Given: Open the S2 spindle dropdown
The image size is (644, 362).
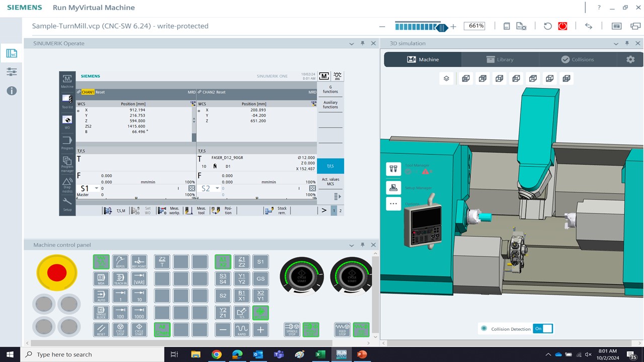Looking at the screenshot, I should pos(217,189).
